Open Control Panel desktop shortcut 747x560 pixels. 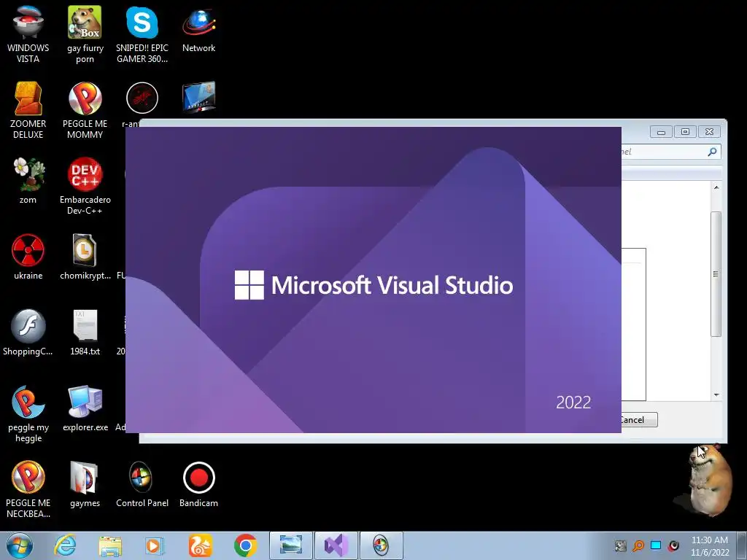[x=142, y=484]
